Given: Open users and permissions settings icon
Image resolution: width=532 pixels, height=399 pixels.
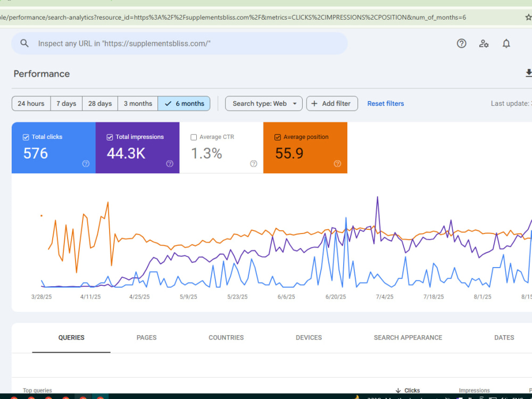Looking at the screenshot, I should point(484,44).
